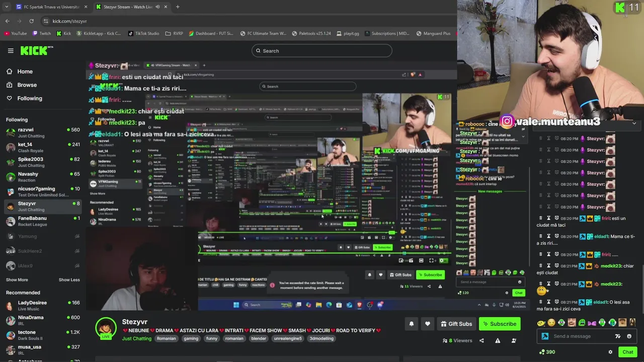Click the green Chat send button
Screen dimensions: 644x362
627,352
